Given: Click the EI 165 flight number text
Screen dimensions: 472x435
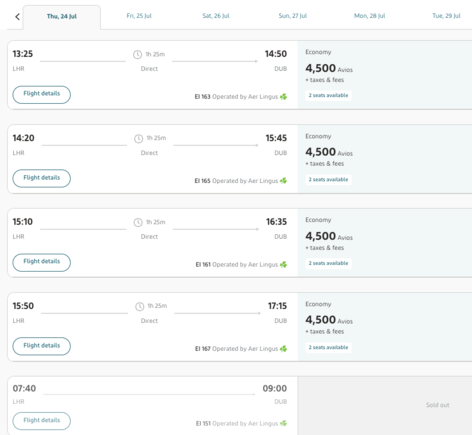Looking at the screenshot, I should (x=202, y=181).
